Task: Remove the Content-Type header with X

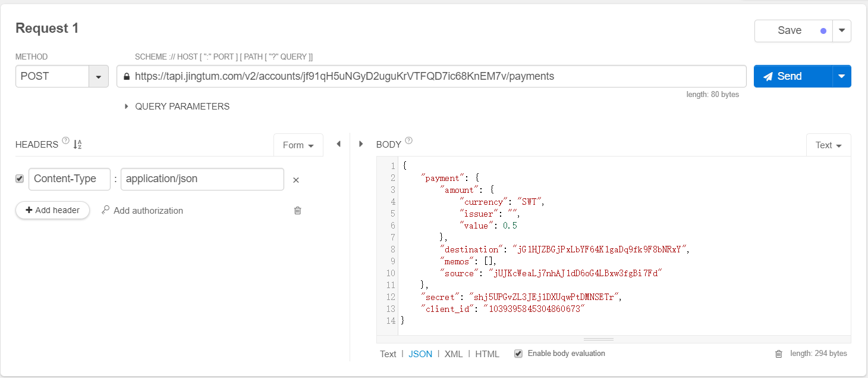Action: click(x=295, y=180)
